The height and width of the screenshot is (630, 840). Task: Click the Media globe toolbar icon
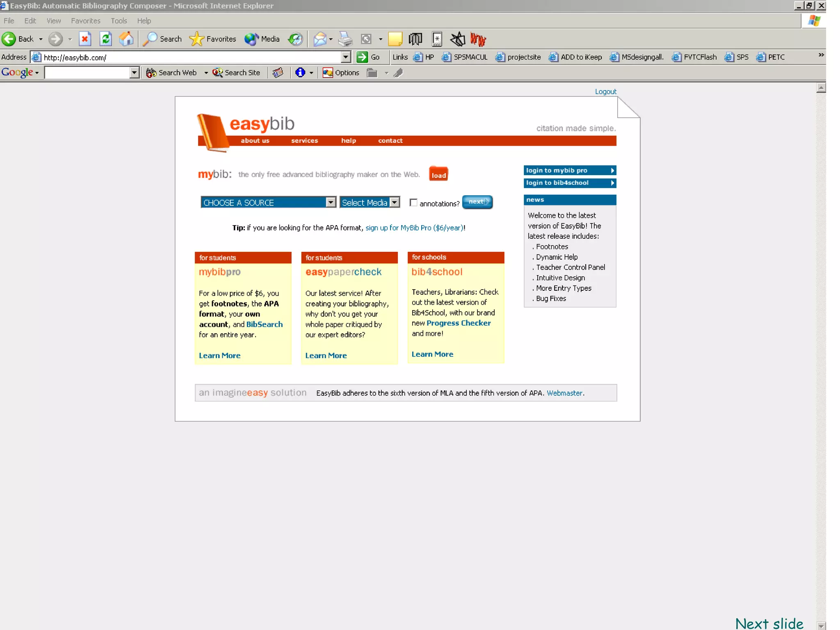251,39
